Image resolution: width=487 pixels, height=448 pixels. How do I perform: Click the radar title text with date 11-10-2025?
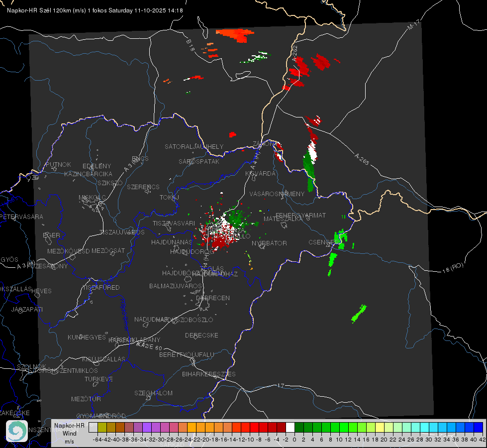pos(95,10)
